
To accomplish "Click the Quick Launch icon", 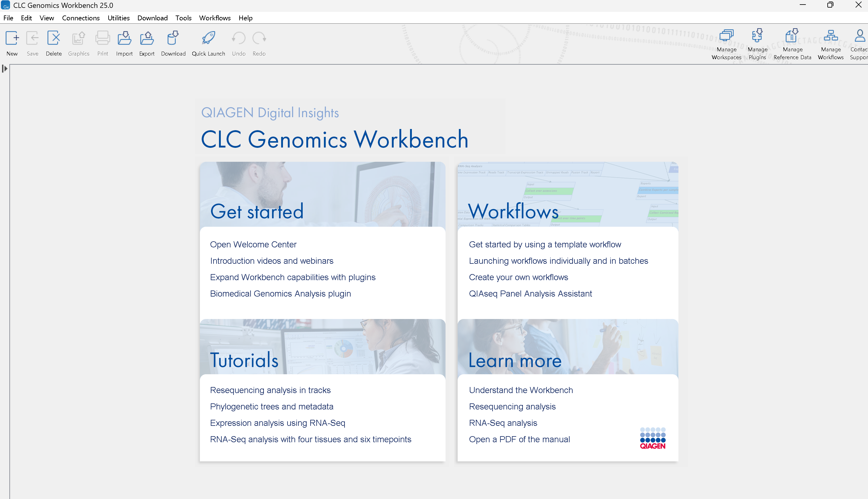I will tap(208, 38).
